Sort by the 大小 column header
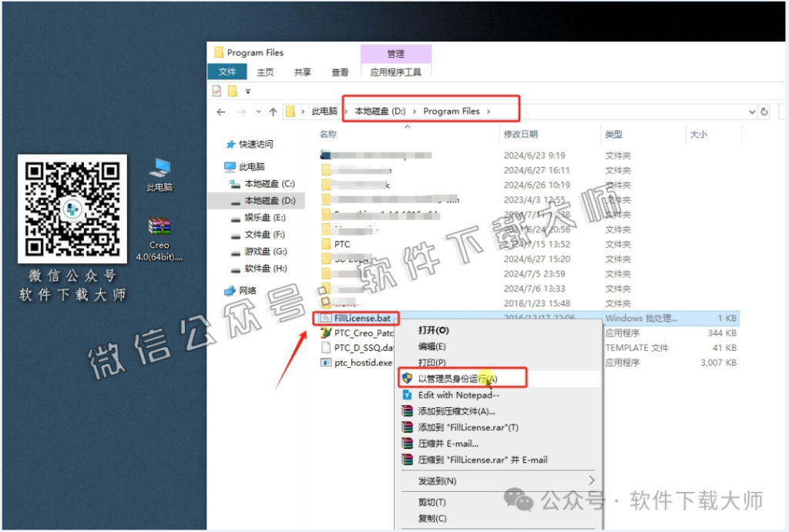 pyautogui.click(x=698, y=134)
